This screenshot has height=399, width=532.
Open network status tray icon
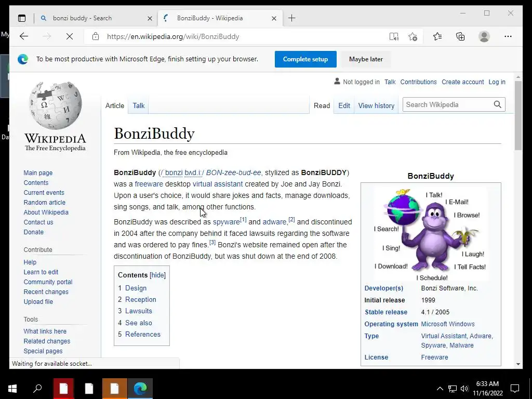tap(453, 389)
